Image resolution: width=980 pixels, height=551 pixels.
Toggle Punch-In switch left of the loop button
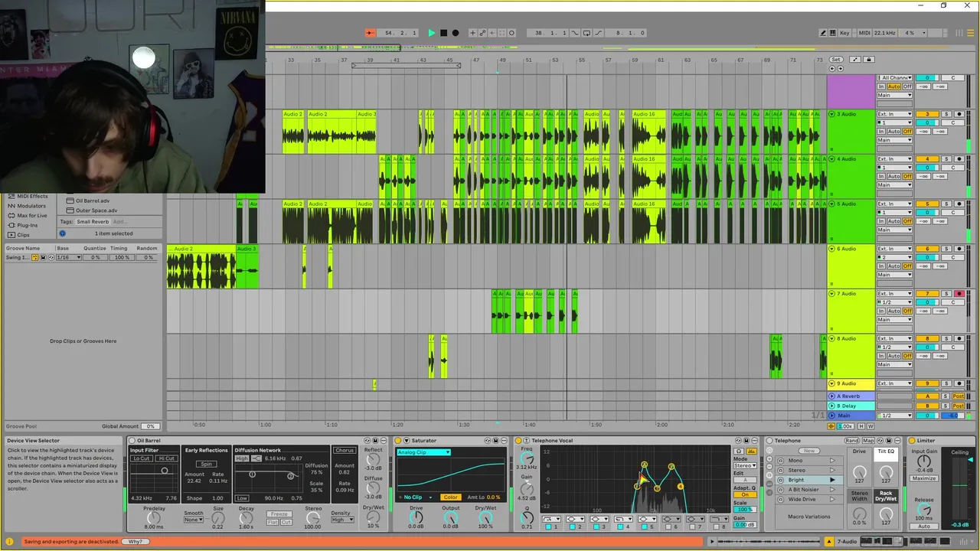tap(574, 33)
